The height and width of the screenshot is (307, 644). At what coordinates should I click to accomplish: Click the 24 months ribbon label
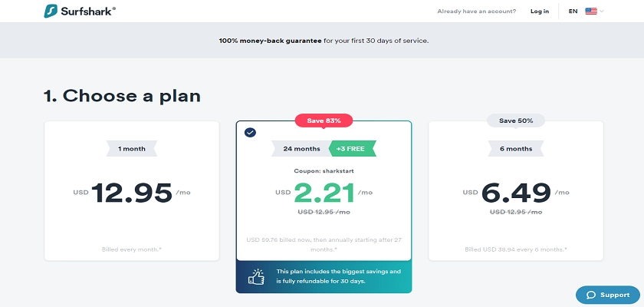click(x=301, y=149)
